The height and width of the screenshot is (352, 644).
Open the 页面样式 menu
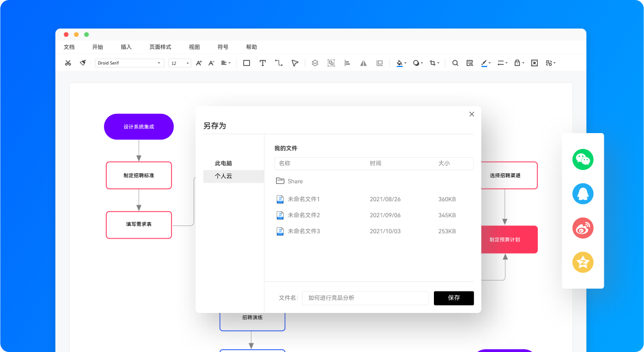160,47
